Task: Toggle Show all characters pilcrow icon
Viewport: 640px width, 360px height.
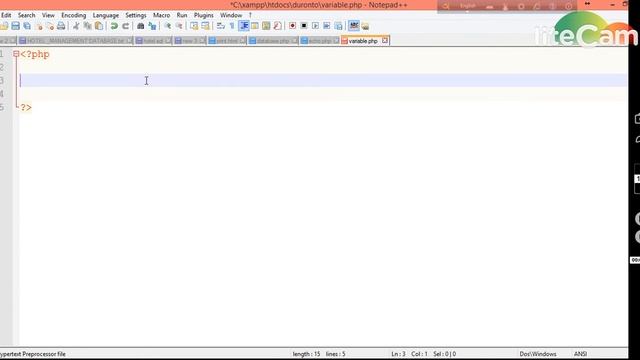Action: click(x=232, y=26)
